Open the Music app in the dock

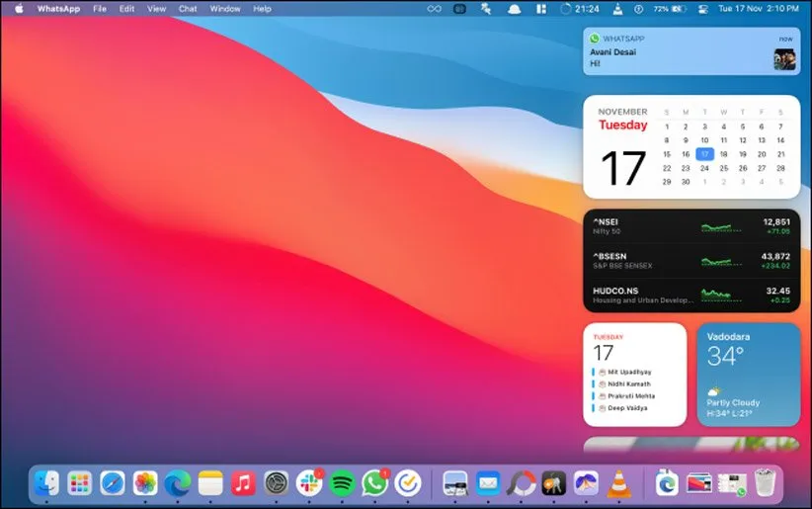tap(243, 482)
